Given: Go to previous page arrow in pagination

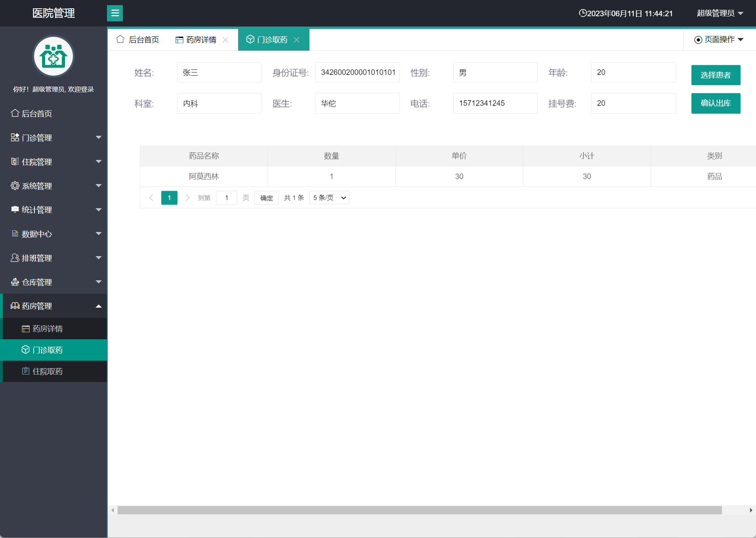Looking at the screenshot, I should (151, 198).
